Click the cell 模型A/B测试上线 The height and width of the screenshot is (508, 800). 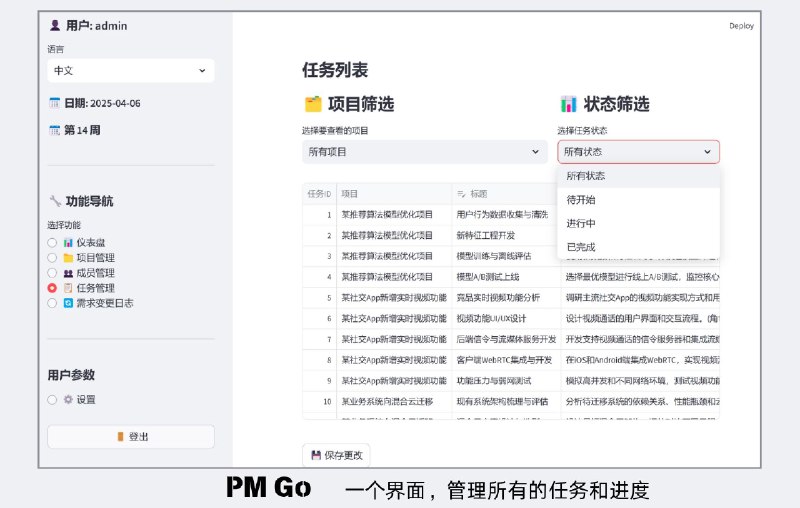click(x=506, y=277)
